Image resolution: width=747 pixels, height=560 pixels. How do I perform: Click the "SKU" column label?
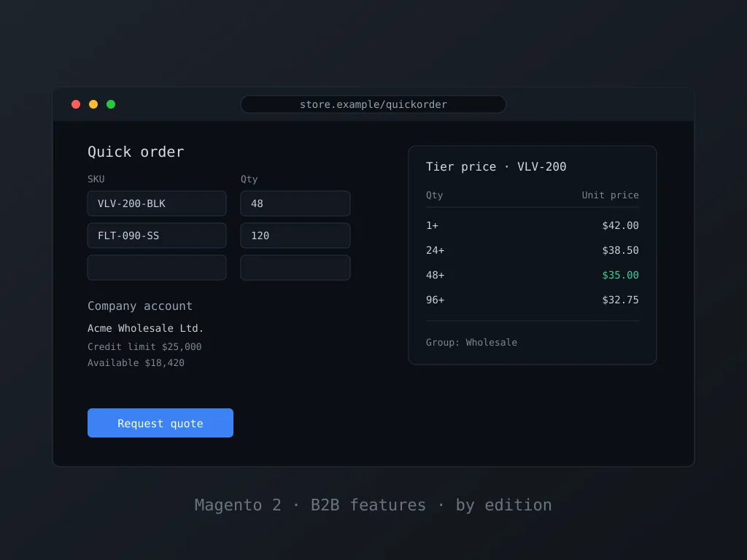(x=96, y=179)
